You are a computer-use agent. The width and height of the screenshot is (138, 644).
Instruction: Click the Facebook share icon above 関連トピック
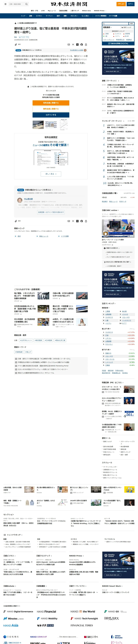pyautogui.click(x=82, y=221)
